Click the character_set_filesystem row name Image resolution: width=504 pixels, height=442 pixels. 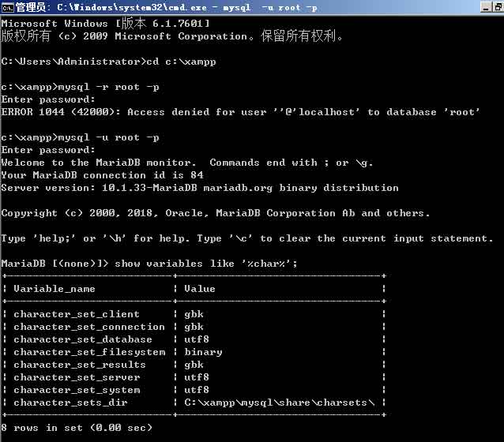pyautogui.click(x=89, y=352)
